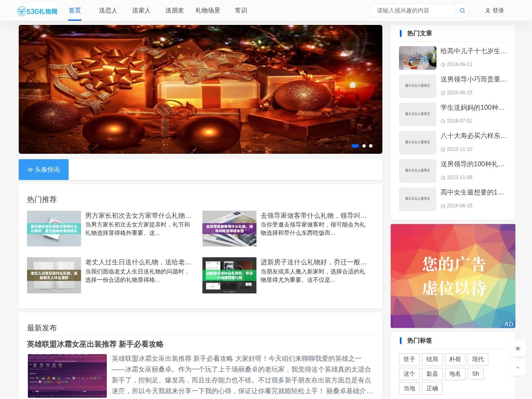The width and height of the screenshot is (532, 399).
Task: Click the blue bar icon beside 热门文章
Action: coord(401,33)
